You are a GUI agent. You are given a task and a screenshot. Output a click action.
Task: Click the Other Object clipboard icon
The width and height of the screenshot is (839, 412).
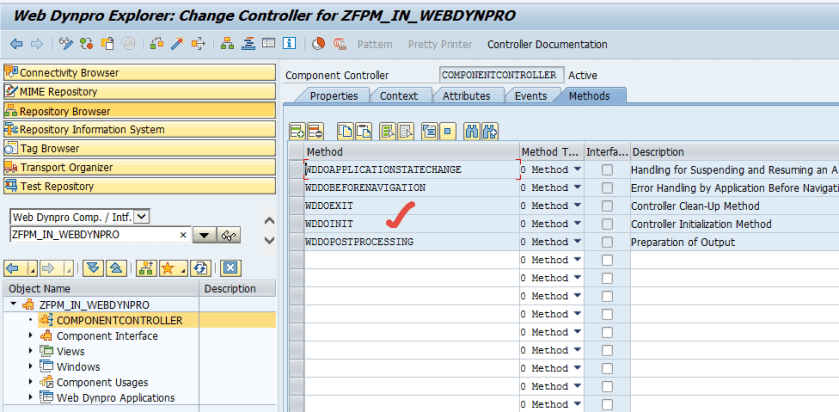[x=108, y=44]
